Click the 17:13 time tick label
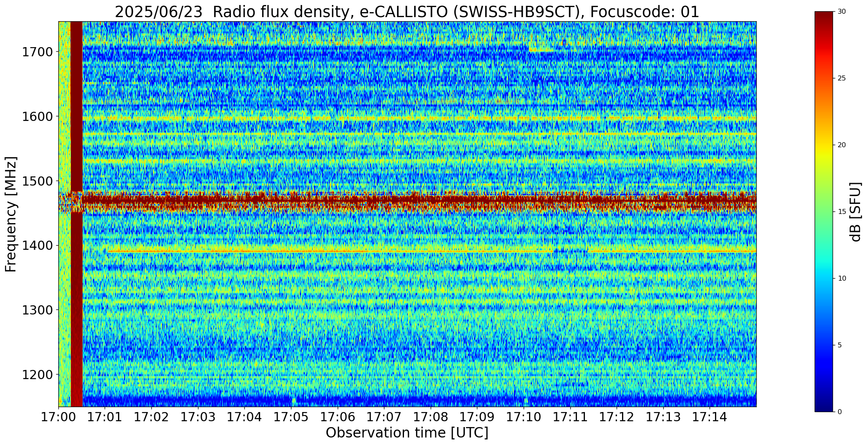This screenshot has width=868, height=445. pyautogui.click(x=664, y=417)
